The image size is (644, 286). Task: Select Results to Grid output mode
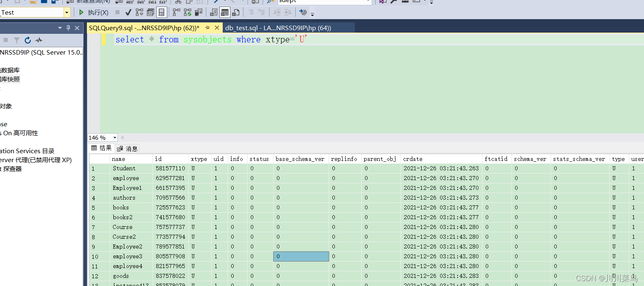point(225,12)
